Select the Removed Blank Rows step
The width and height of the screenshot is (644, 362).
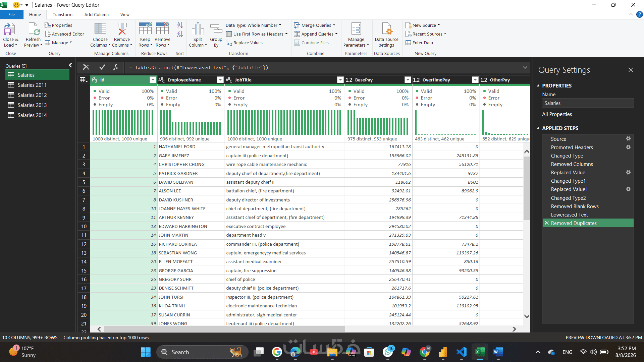click(x=588, y=206)
